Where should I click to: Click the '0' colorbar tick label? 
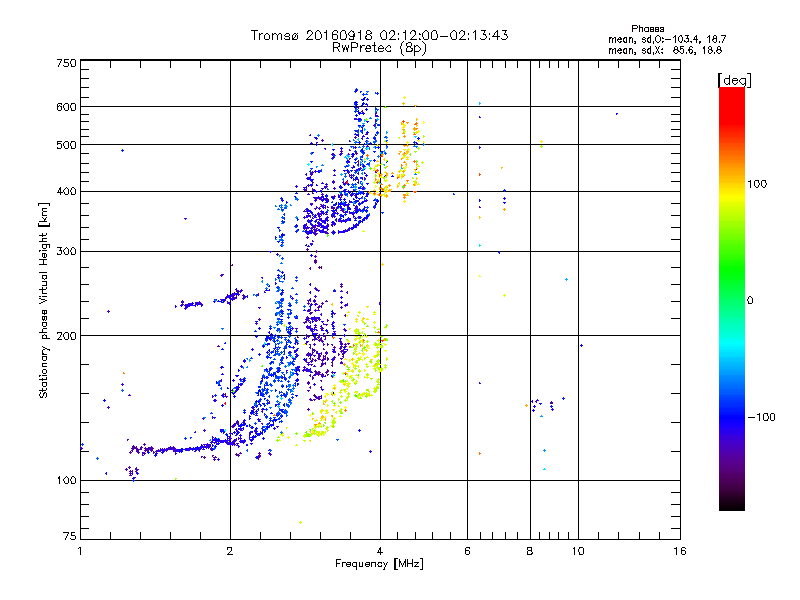click(x=750, y=301)
